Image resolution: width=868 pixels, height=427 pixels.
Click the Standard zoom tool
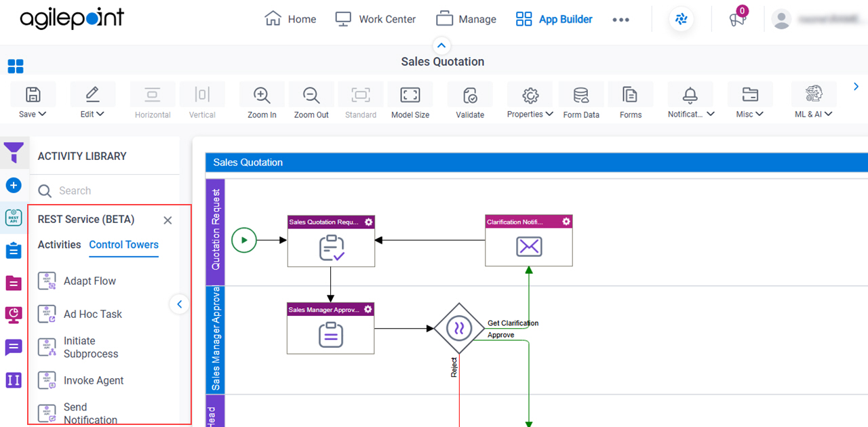point(361,101)
